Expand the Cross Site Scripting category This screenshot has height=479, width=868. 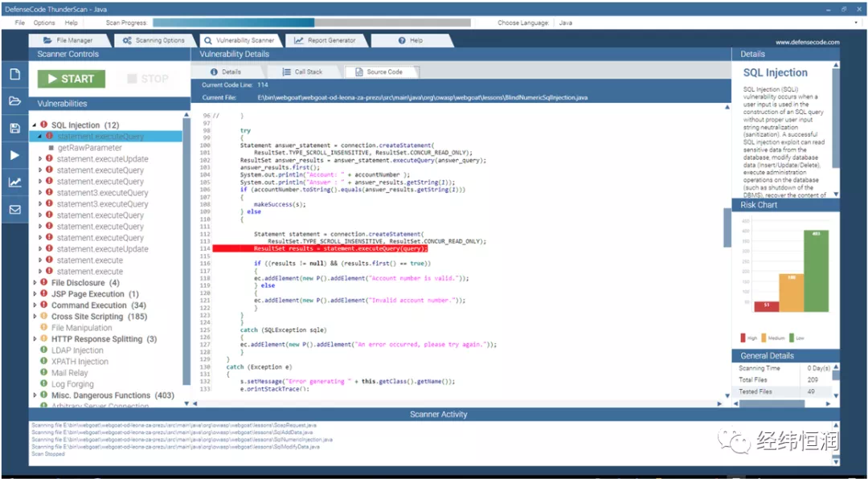35,316
